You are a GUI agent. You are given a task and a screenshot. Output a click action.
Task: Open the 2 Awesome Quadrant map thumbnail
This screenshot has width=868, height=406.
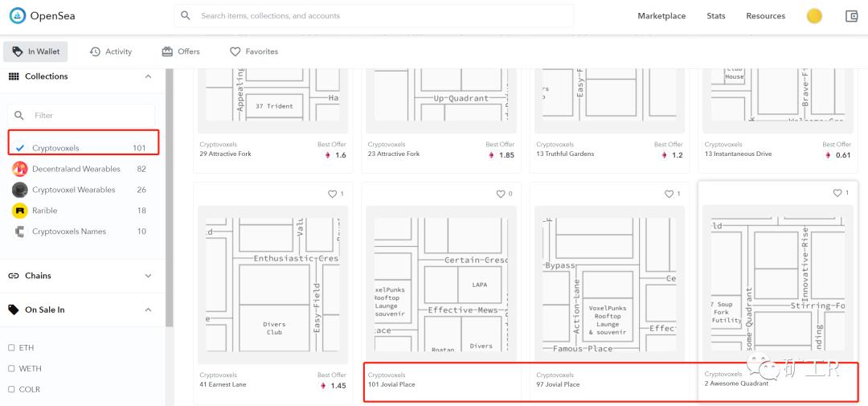(778, 284)
